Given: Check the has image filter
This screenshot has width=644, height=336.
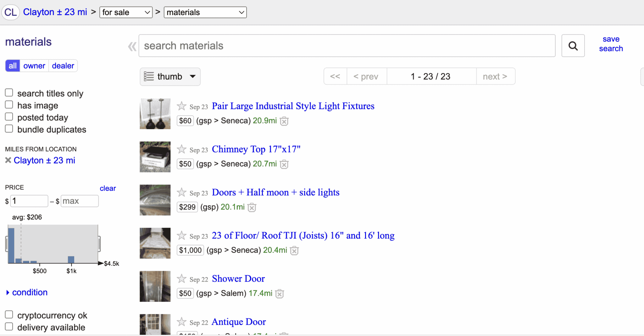Looking at the screenshot, I should coord(9,105).
